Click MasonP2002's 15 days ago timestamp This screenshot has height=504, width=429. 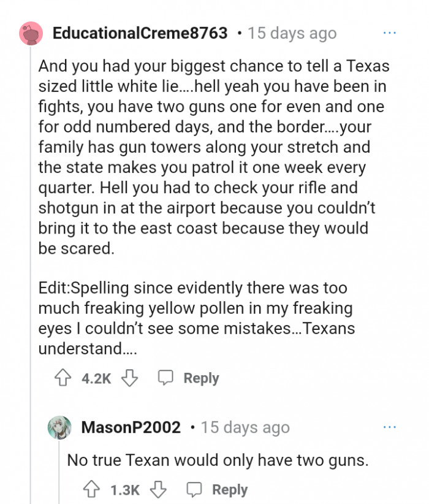(x=245, y=427)
